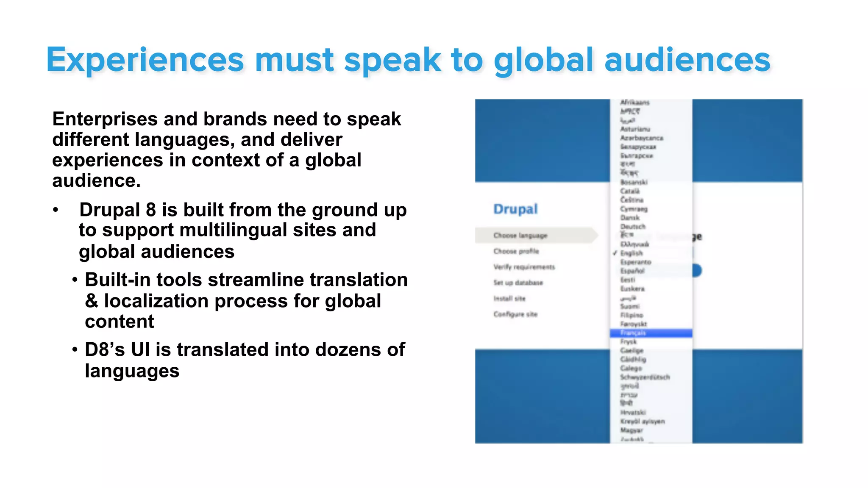868x488 pixels.
Task: Select Bosanski in the language list
Action: 634,182
